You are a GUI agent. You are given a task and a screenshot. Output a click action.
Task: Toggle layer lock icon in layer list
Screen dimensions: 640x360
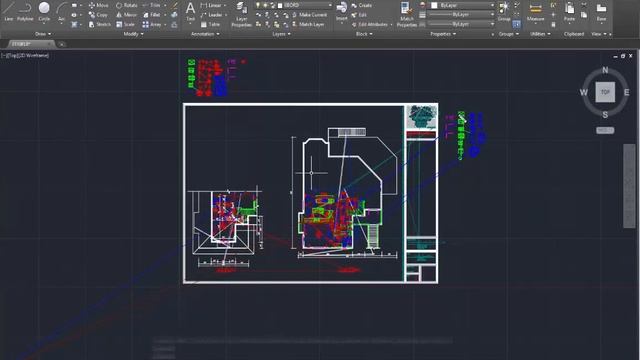[272, 5]
